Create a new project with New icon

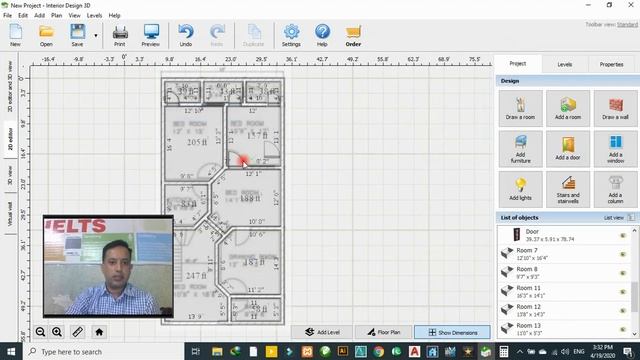(x=15, y=35)
